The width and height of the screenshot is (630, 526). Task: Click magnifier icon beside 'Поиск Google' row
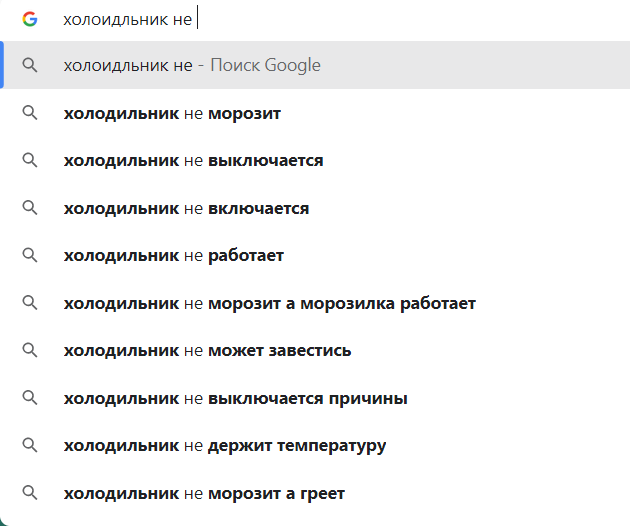tap(30, 65)
